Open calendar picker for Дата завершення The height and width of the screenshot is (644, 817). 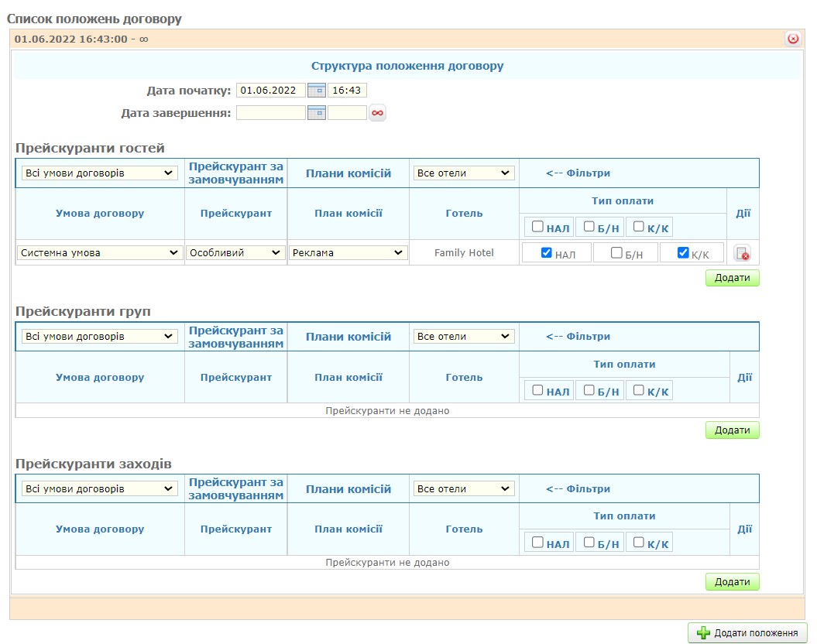316,113
